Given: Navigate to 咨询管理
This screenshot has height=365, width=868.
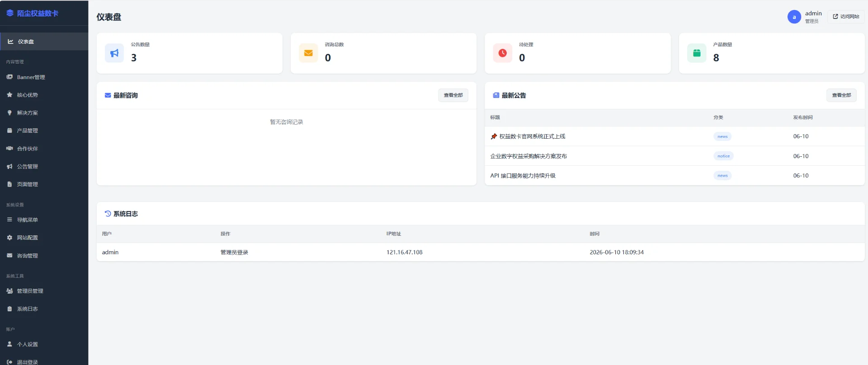Looking at the screenshot, I should pyautogui.click(x=44, y=255).
